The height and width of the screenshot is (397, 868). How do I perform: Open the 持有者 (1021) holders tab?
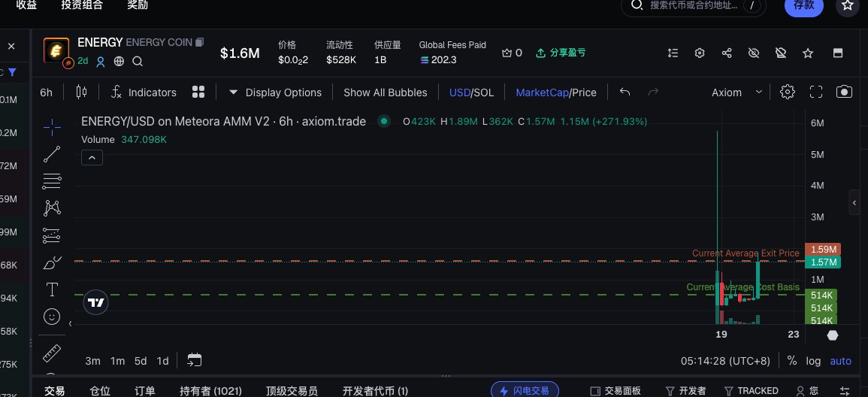[x=211, y=391]
